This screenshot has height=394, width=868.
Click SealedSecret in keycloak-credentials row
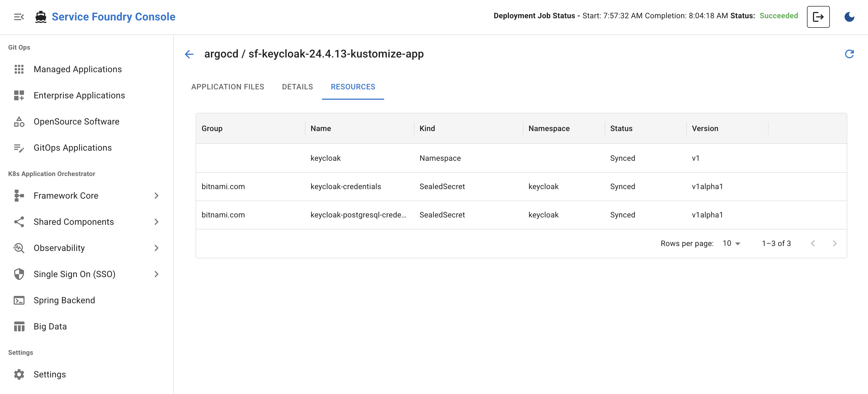pos(442,186)
